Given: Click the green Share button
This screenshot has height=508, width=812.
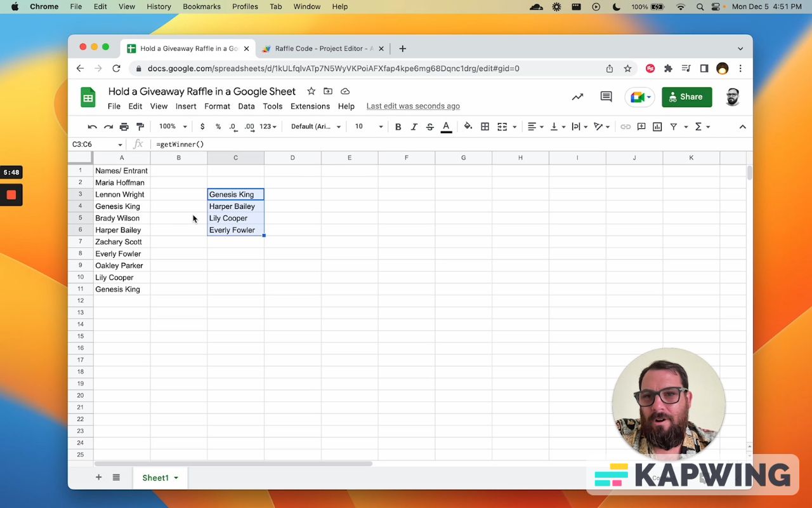Looking at the screenshot, I should pyautogui.click(x=686, y=97).
